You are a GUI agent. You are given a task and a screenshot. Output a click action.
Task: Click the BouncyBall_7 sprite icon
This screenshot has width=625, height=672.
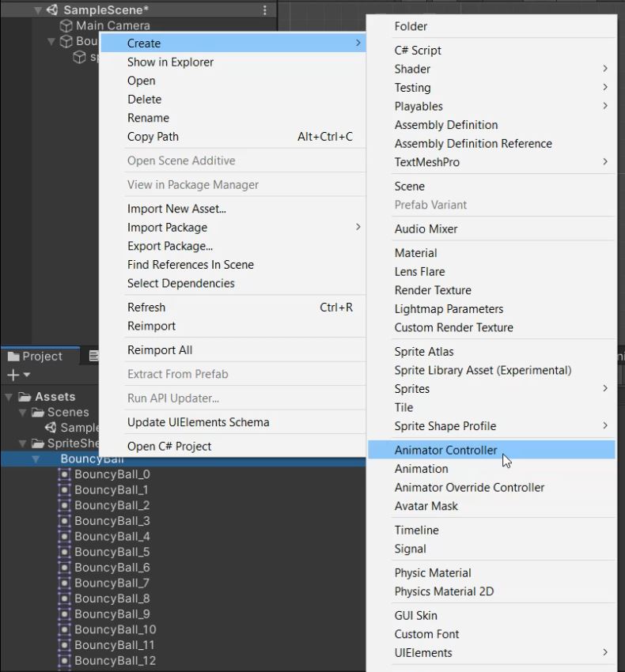[63, 583]
